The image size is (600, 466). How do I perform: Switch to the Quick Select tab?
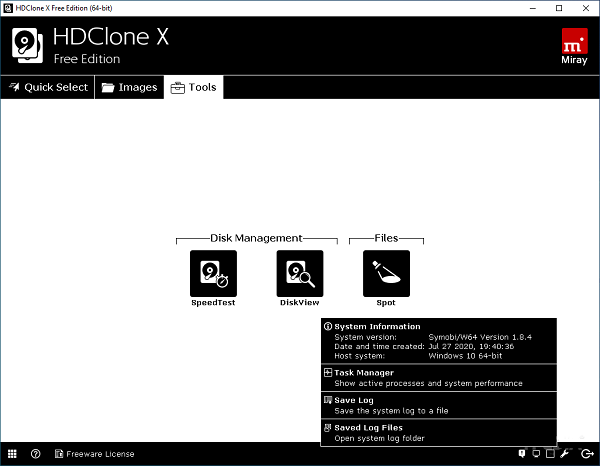(48, 87)
